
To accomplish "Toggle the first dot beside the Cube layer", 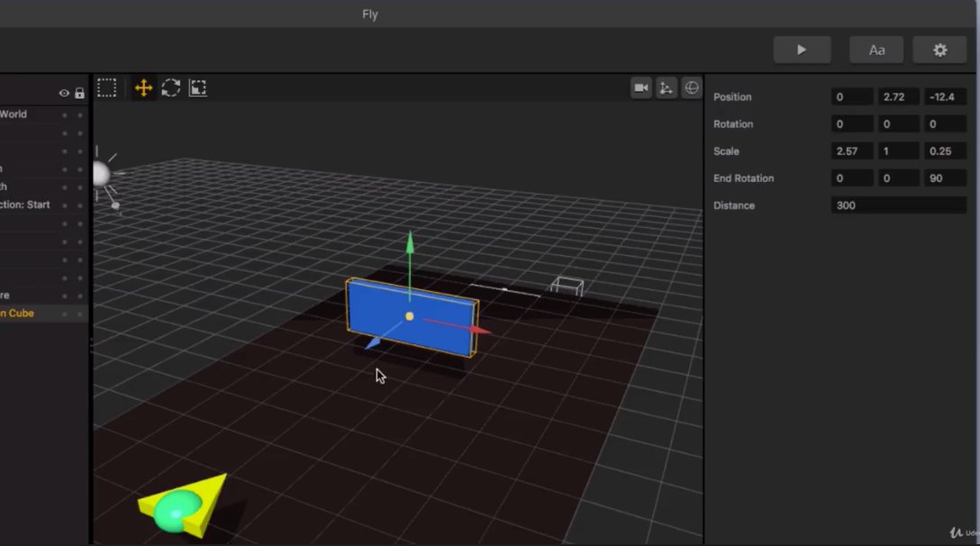I will pyautogui.click(x=64, y=314).
